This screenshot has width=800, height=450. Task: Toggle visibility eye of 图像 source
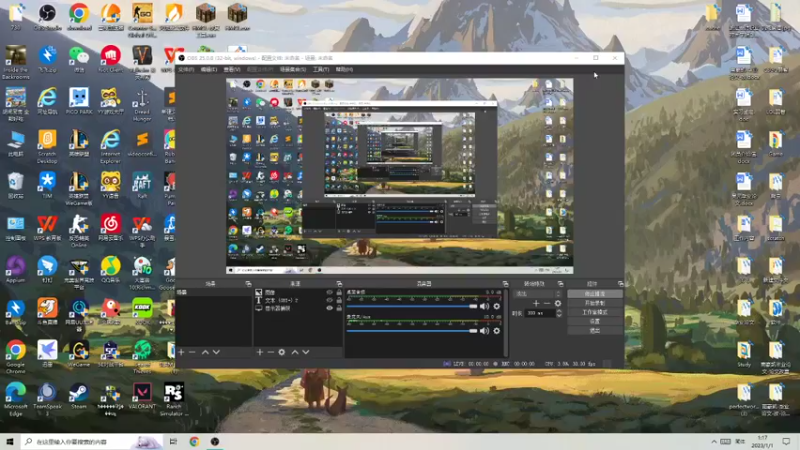point(329,292)
